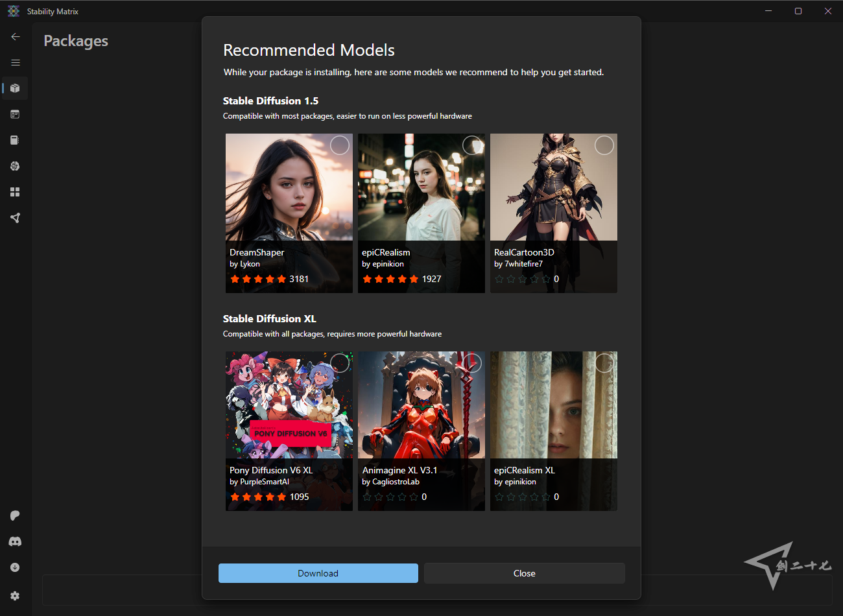Click the 'DreamShaper' model name

pyautogui.click(x=257, y=252)
